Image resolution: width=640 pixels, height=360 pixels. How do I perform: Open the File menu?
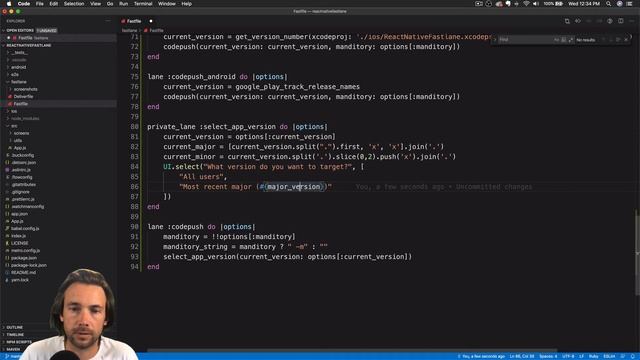40,4
